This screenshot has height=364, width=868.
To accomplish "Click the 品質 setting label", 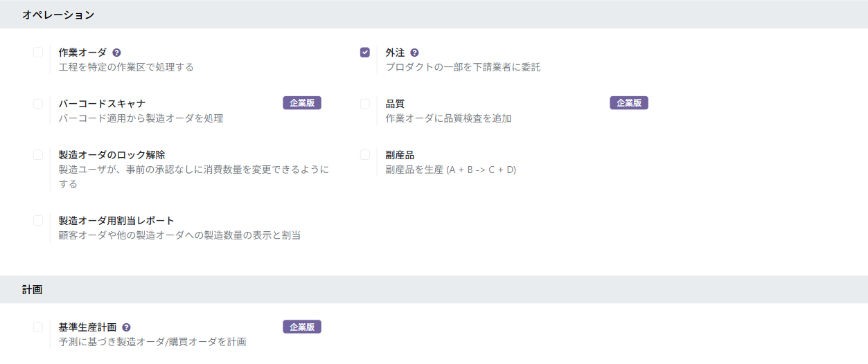I will [395, 104].
